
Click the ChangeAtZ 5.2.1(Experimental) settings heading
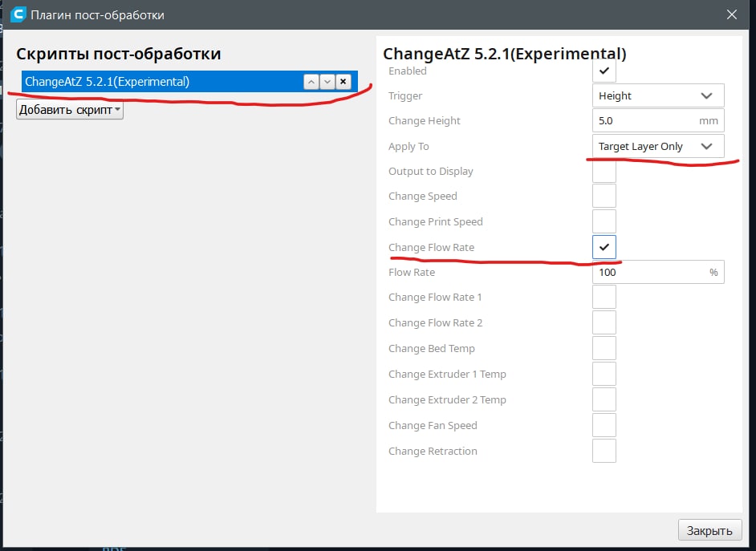click(505, 54)
